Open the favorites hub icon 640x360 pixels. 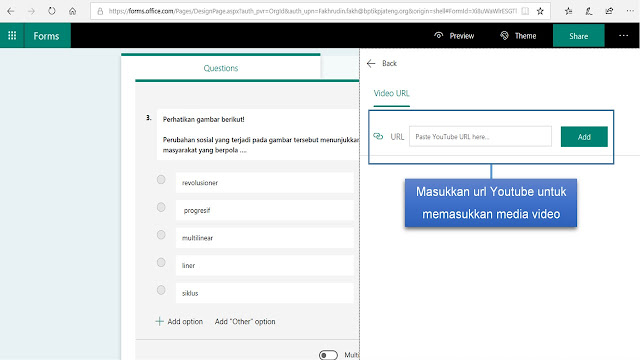[x=568, y=11]
